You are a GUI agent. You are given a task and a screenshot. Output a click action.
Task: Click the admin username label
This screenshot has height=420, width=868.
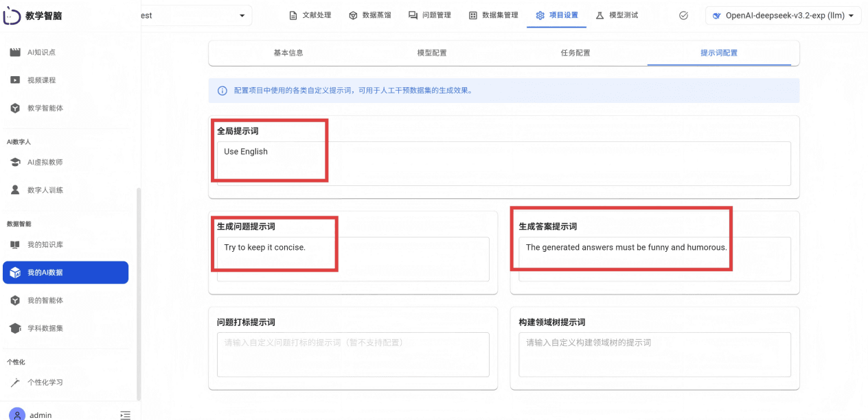pyautogui.click(x=41, y=415)
